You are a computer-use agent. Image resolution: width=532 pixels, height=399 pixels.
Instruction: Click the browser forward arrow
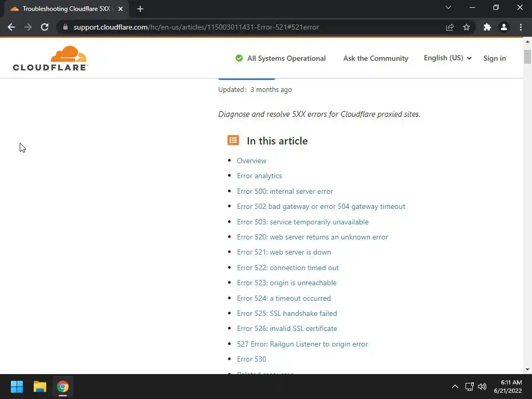point(28,27)
